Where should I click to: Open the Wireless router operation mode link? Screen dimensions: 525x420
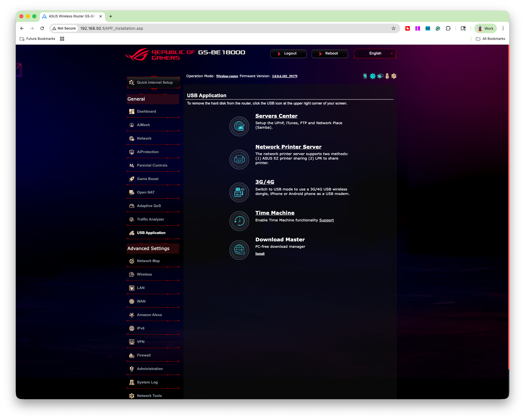click(x=227, y=76)
